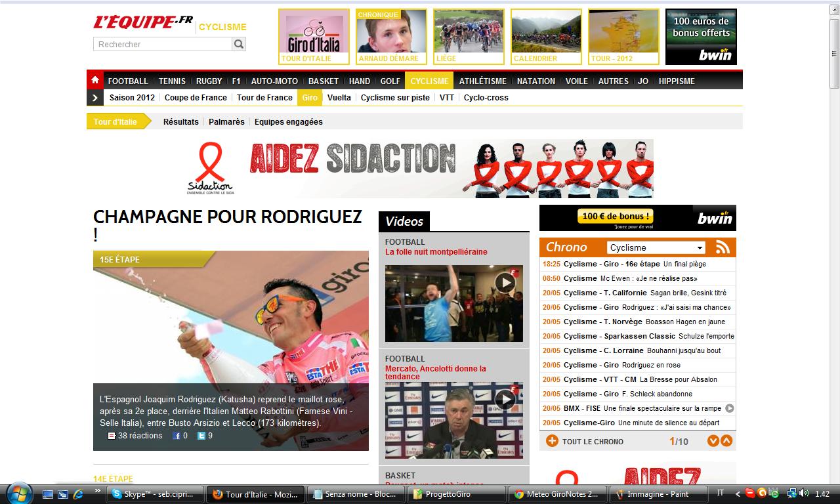Click the Twitter share icon under article

coord(201,436)
